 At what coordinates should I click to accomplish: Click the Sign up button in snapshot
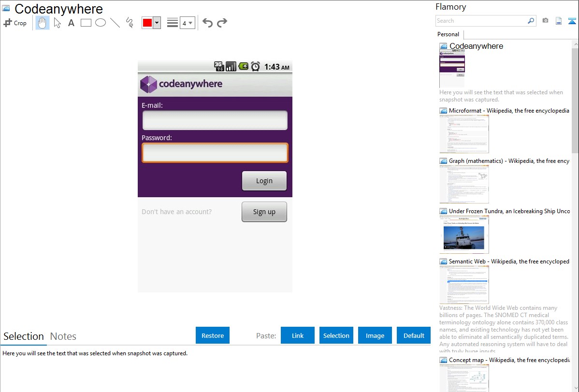click(264, 212)
